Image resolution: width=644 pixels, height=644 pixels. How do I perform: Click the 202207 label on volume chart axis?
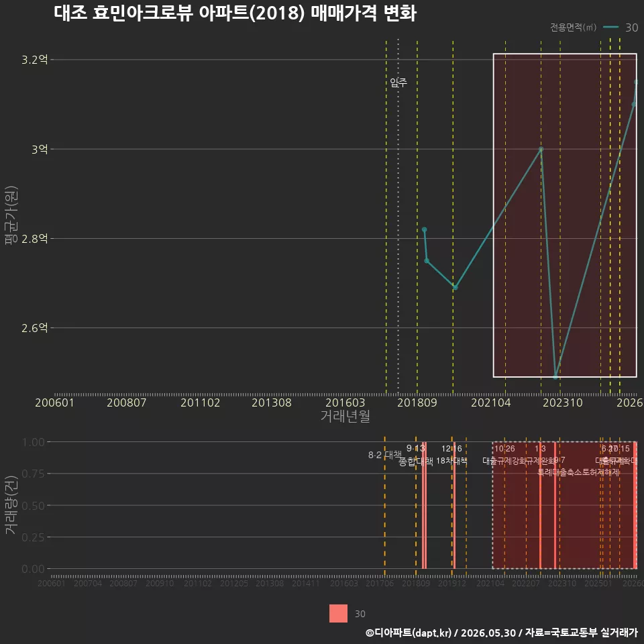point(526,583)
